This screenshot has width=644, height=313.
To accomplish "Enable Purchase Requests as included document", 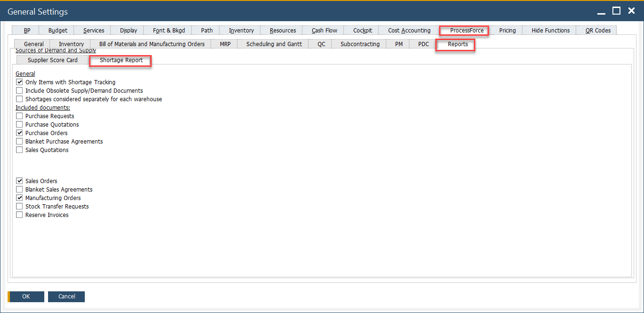I will pos(19,116).
